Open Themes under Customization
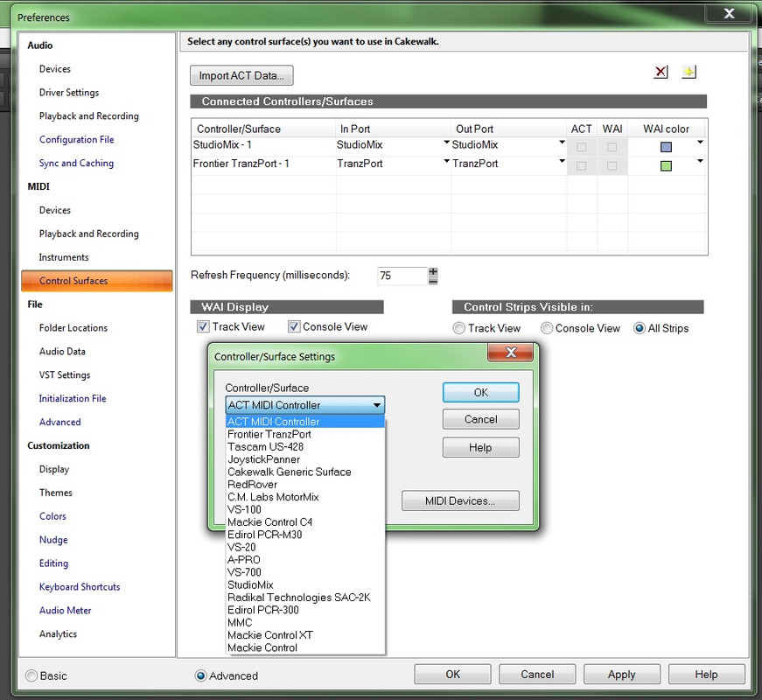Viewport: 762px width, 700px height. (55, 493)
